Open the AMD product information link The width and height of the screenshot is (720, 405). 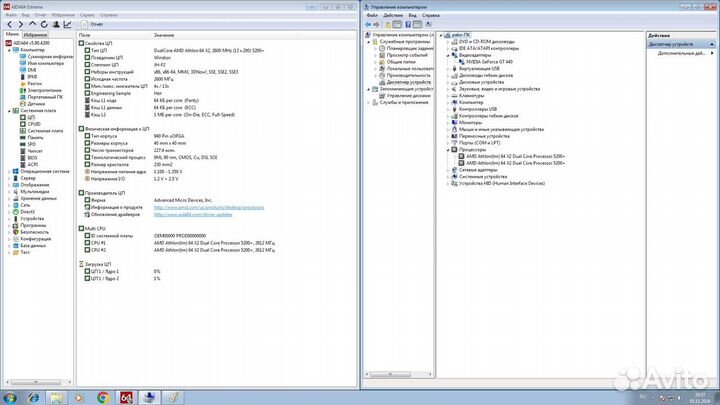pyautogui.click(x=208, y=207)
